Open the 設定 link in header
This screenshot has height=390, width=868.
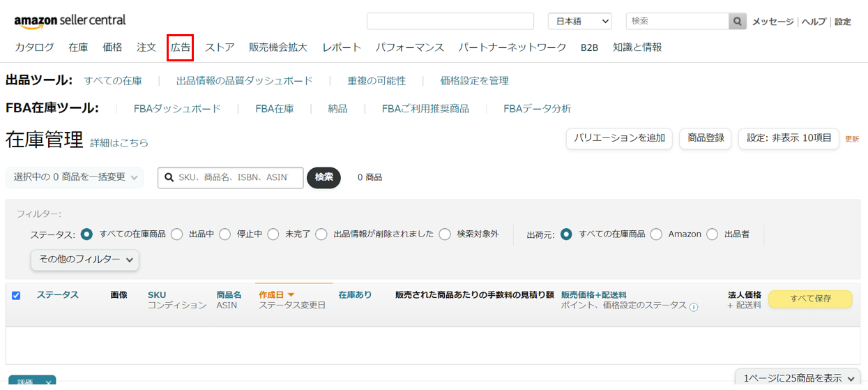coord(843,22)
